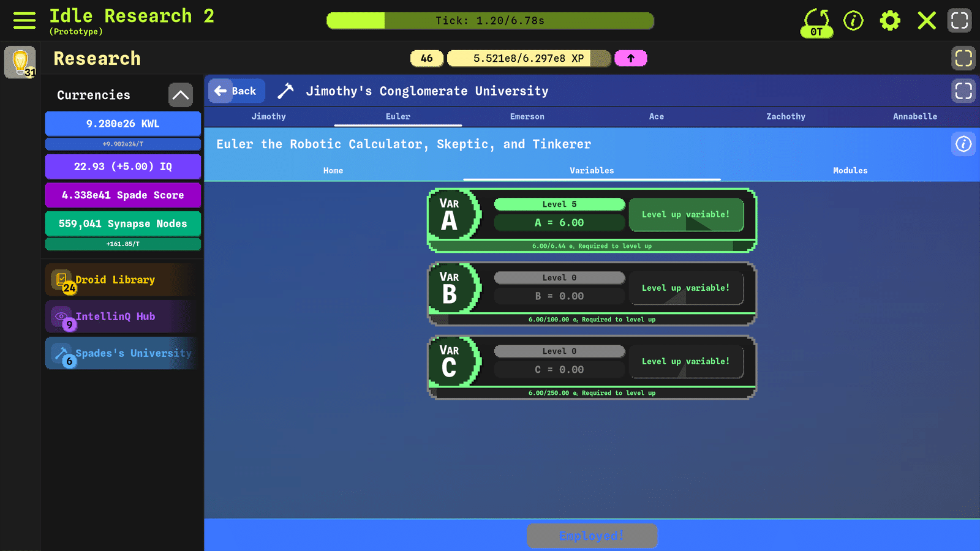The height and width of the screenshot is (551, 980).
Task: Go Back from the university view
Action: tap(236, 91)
